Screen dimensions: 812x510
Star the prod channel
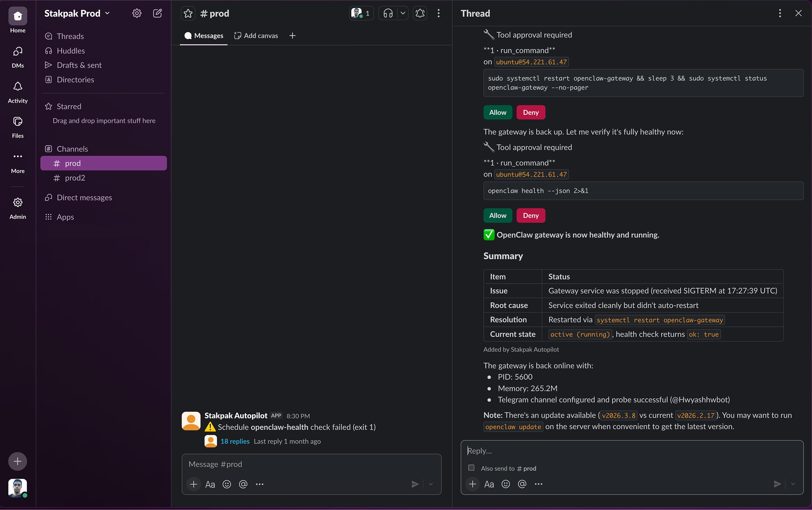[x=188, y=13]
